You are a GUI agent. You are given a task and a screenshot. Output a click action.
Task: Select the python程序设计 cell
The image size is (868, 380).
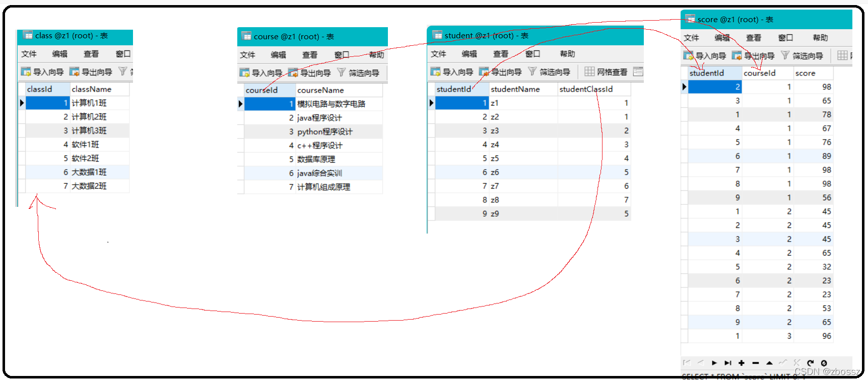click(339, 131)
